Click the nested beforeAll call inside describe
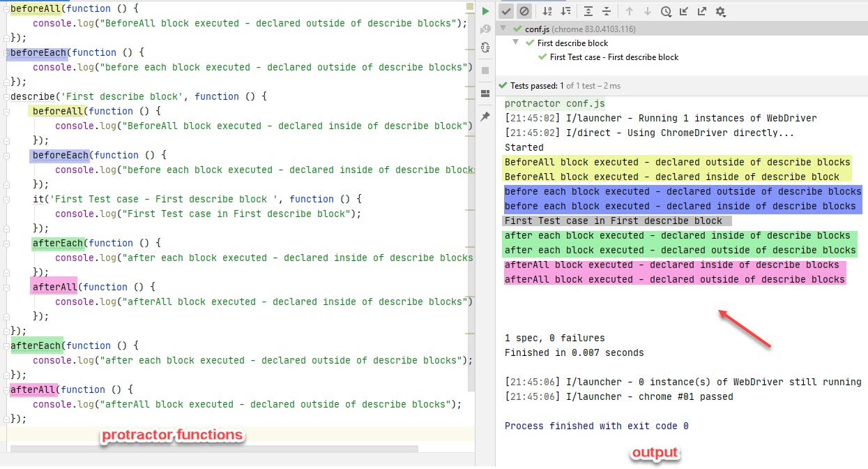 59,111
